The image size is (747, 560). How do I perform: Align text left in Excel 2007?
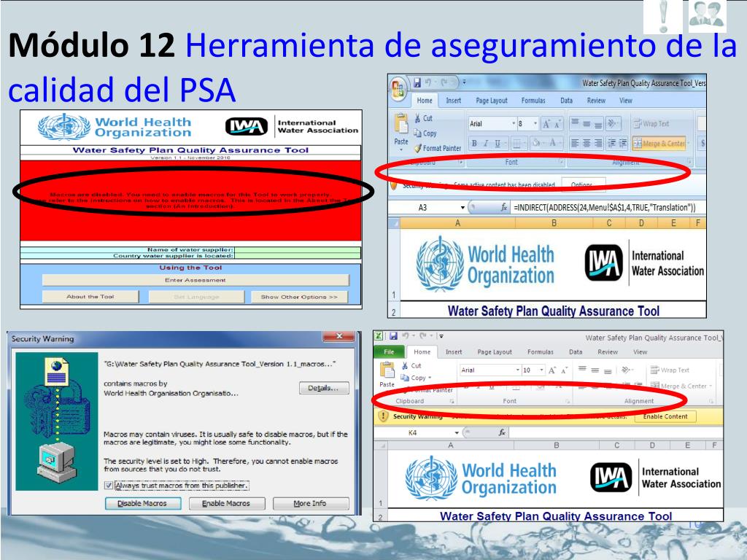pyautogui.click(x=575, y=143)
